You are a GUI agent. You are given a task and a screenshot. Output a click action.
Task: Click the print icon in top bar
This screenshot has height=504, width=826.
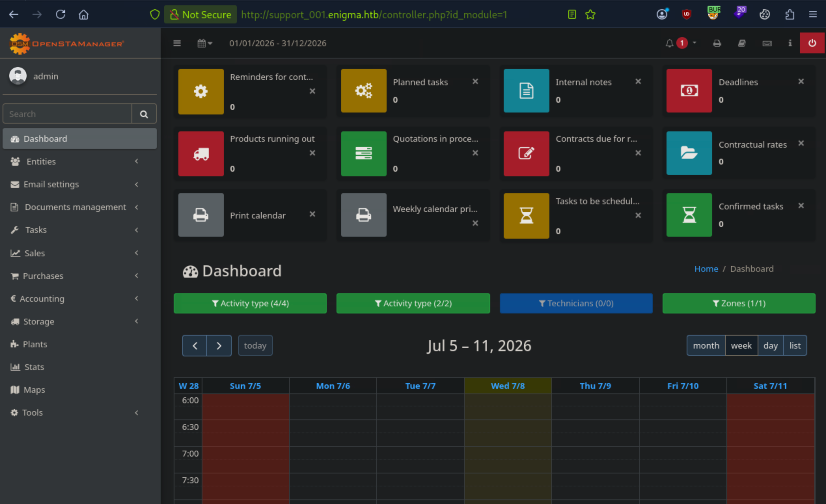(717, 43)
